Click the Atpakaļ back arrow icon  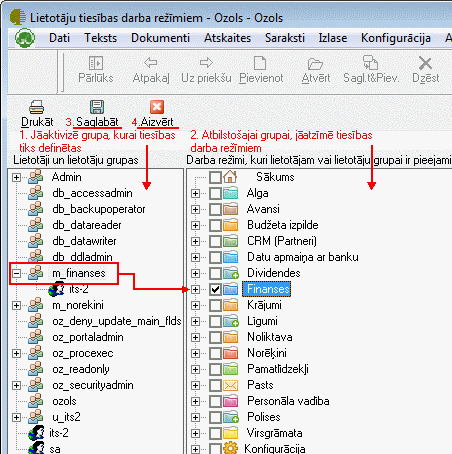click(x=151, y=62)
